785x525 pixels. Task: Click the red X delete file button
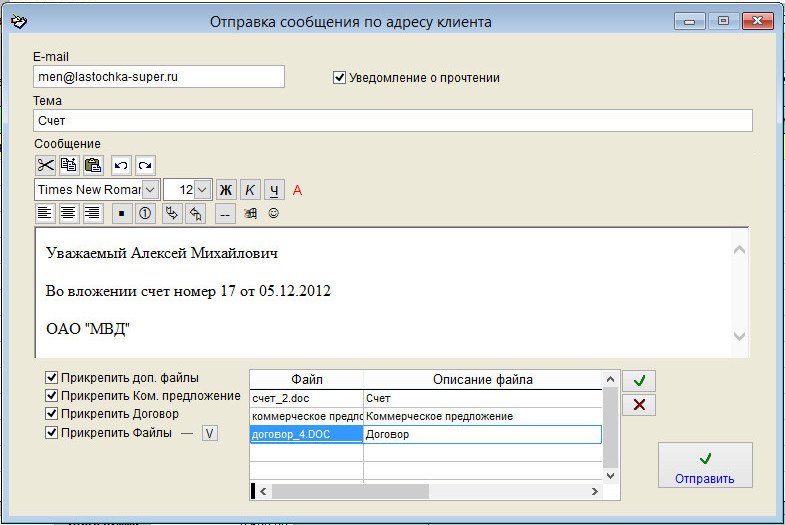[x=638, y=405]
